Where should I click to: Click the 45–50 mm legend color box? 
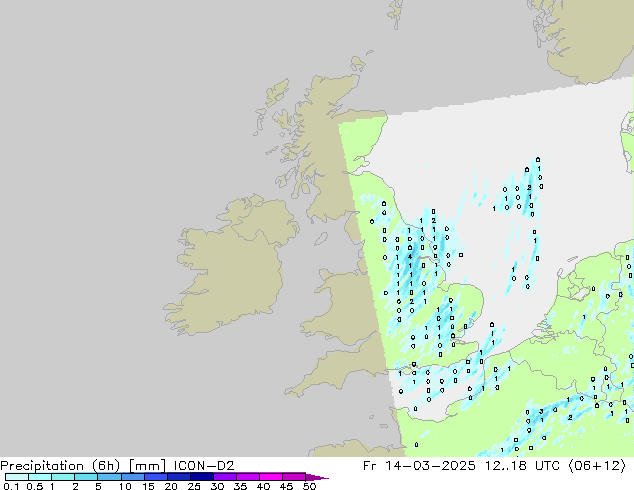click(x=294, y=477)
